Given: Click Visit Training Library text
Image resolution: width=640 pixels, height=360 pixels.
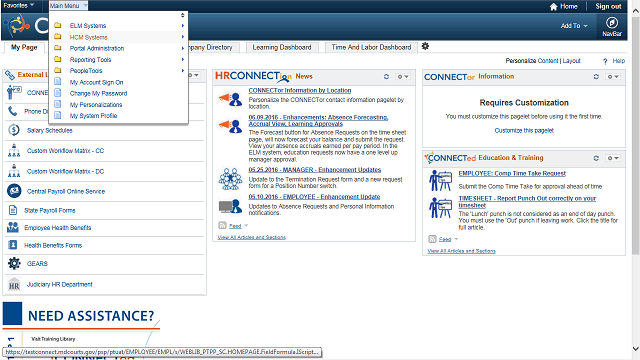Looking at the screenshot, I should (53, 339).
